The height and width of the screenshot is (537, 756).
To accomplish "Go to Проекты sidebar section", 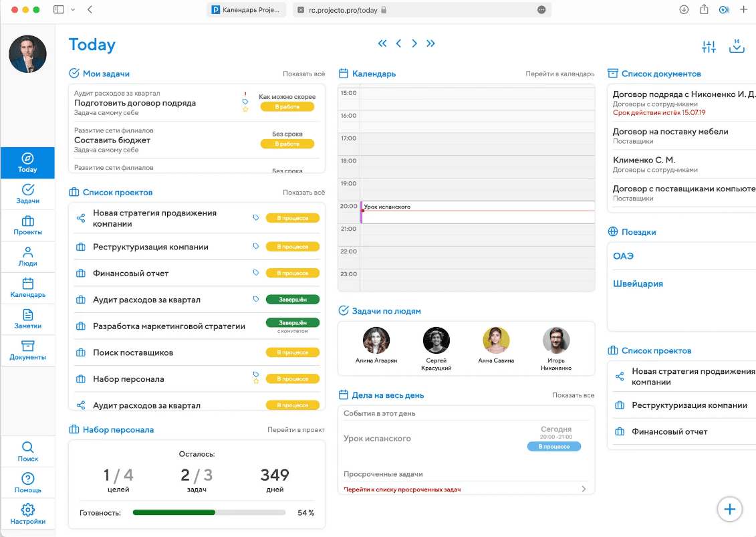I will (27, 225).
